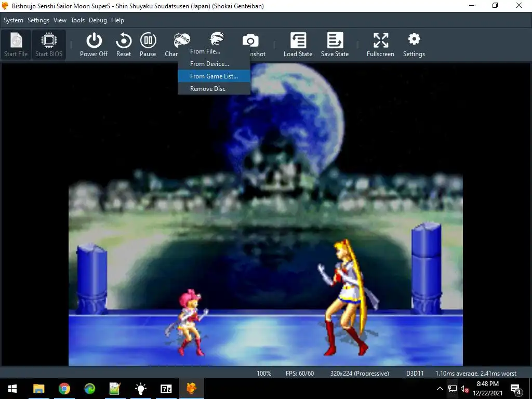
Task: Click the D3D11 renderer status text
Action: (415, 373)
